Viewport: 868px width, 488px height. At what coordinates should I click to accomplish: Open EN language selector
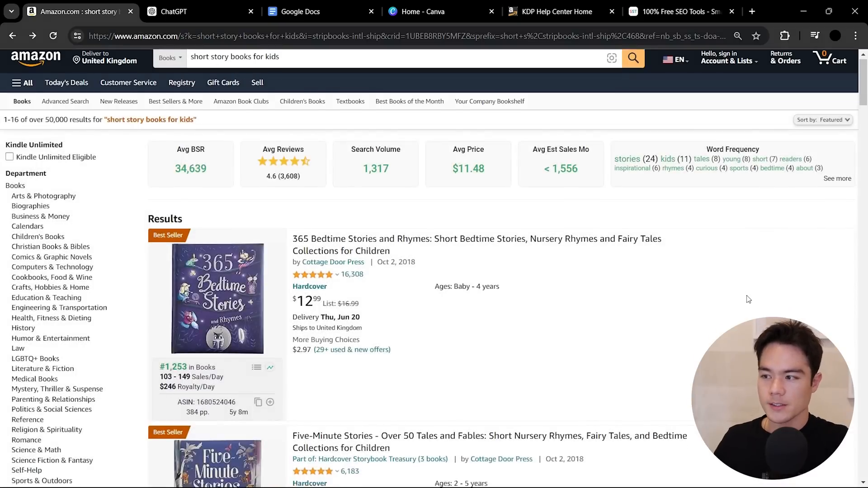click(675, 60)
